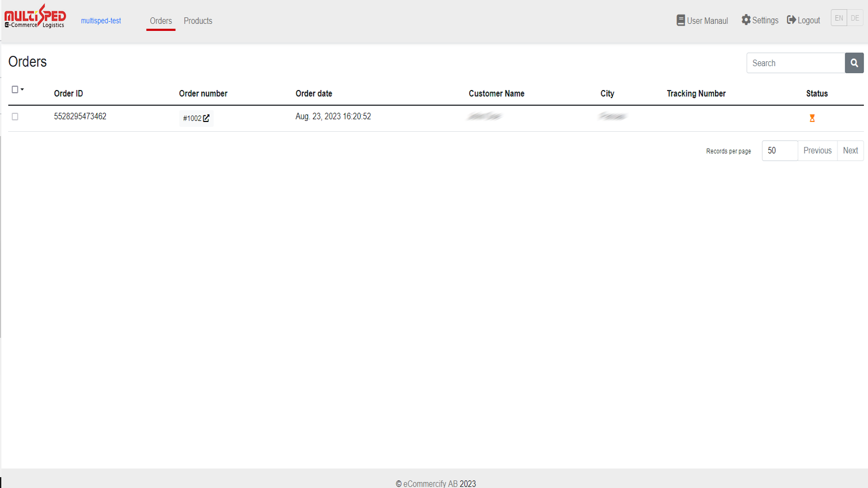Click the Logout arrow icon
Image resolution: width=868 pixels, height=488 pixels.
tap(792, 20)
